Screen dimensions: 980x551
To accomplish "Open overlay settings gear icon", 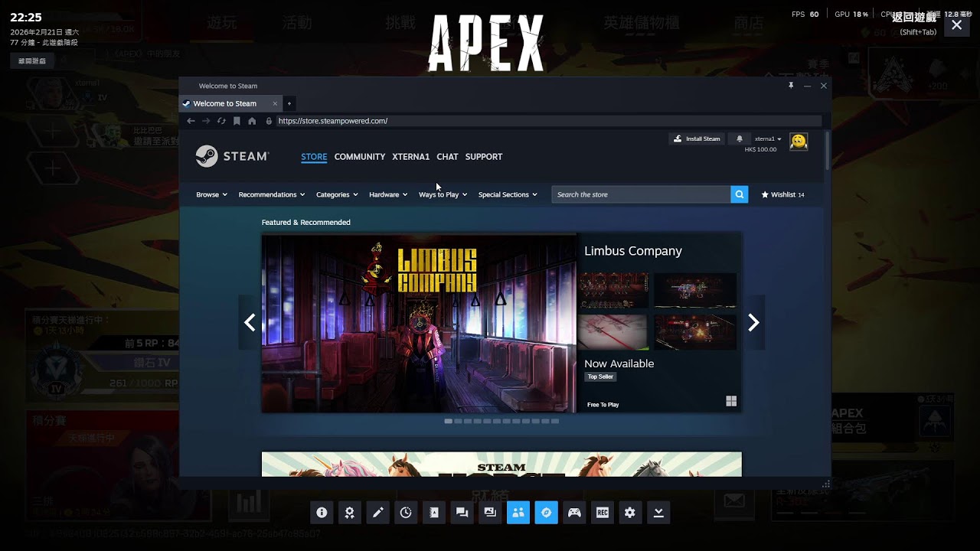I will point(630,513).
